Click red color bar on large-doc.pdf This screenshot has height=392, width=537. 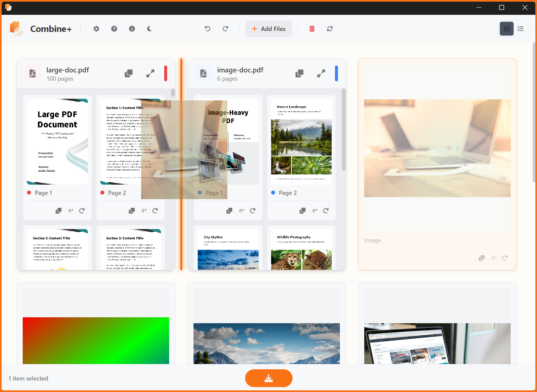click(x=166, y=73)
